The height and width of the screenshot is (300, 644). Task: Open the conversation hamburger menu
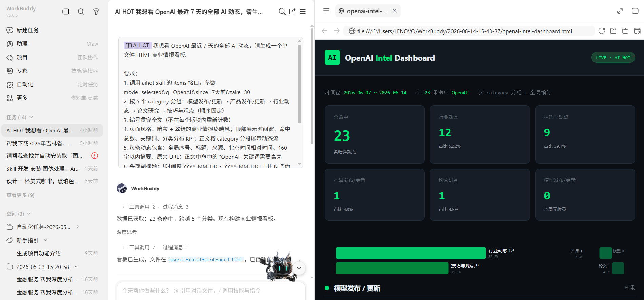[x=303, y=12]
